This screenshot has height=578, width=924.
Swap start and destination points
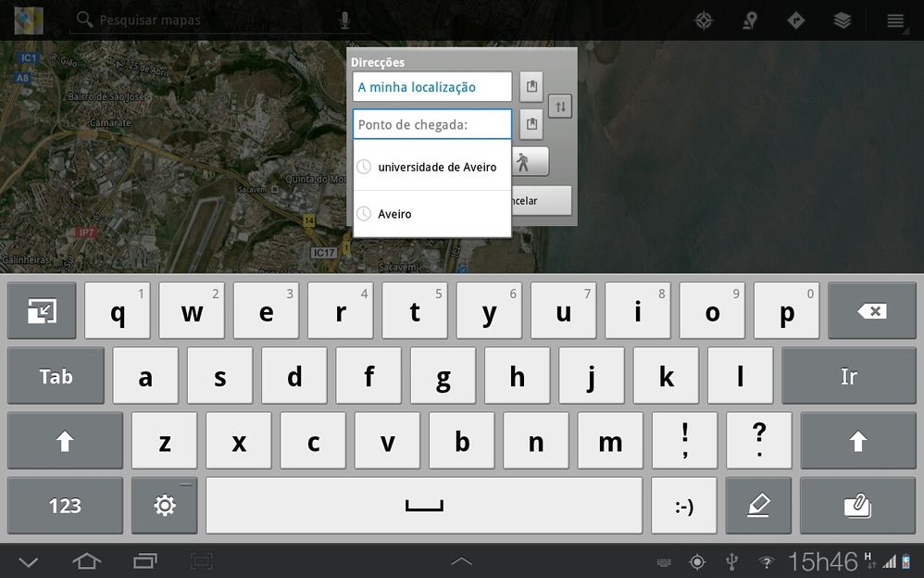(559, 107)
